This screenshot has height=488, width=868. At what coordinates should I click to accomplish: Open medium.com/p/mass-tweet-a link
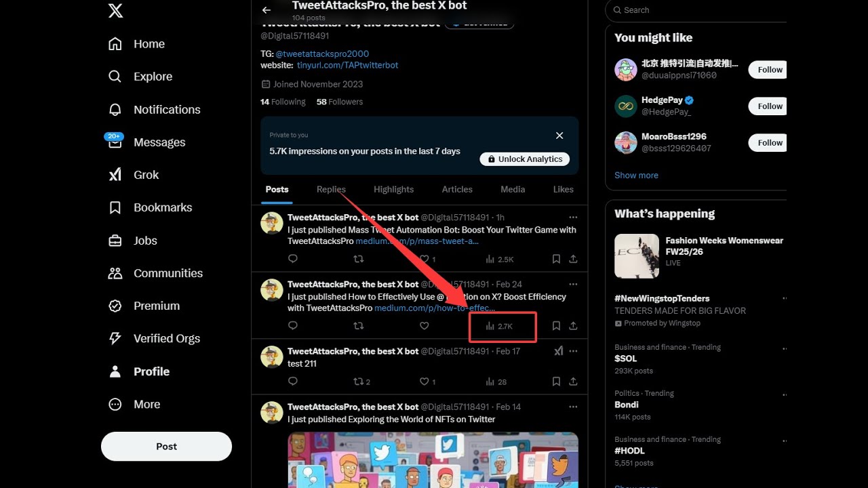point(418,241)
